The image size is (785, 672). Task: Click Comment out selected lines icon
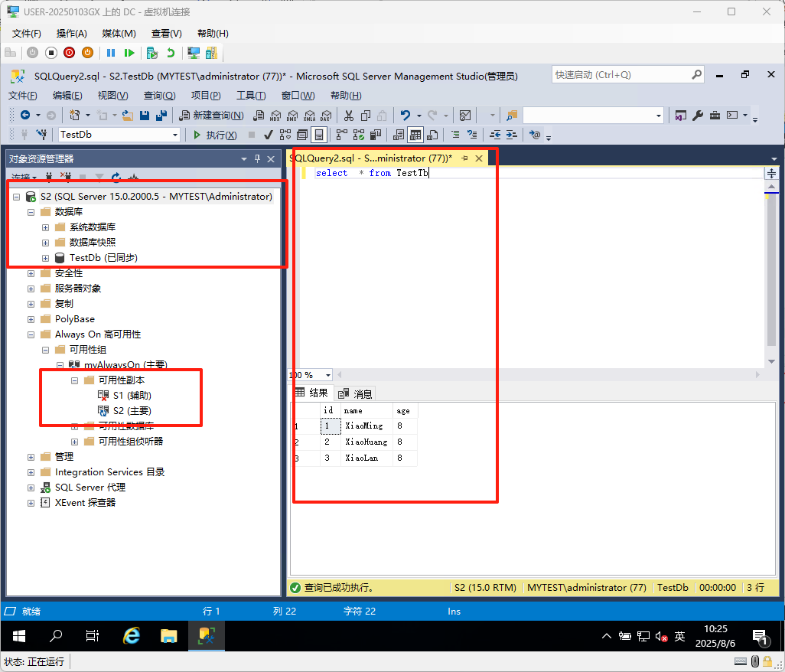[455, 135]
